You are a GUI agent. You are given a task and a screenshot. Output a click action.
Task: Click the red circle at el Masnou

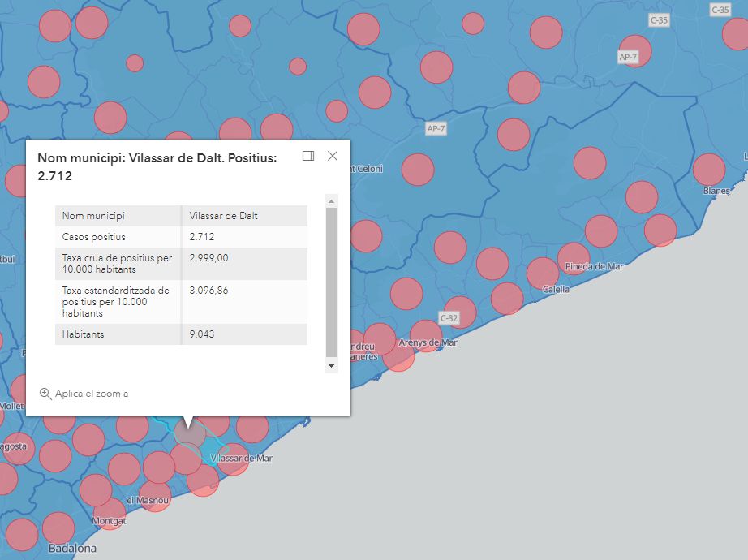tap(155, 496)
